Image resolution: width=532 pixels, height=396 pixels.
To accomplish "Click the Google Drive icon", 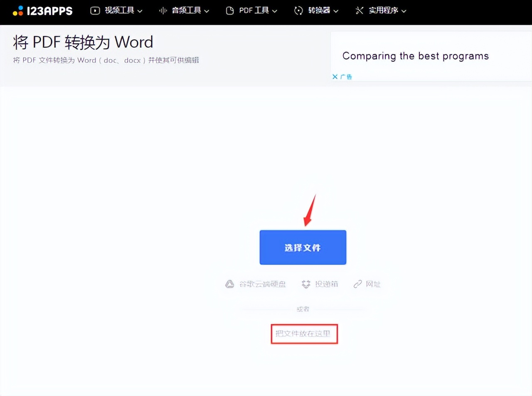I will click(x=229, y=284).
